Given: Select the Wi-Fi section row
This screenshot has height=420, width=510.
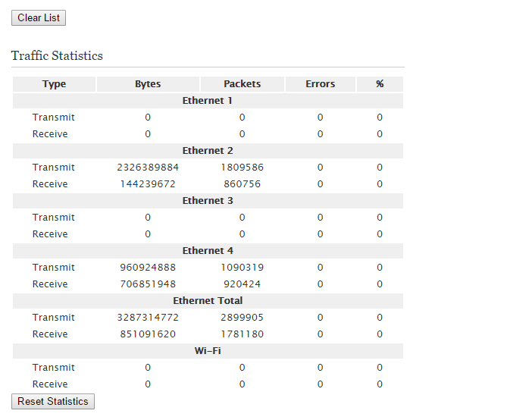Looking at the screenshot, I should (208, 351).
